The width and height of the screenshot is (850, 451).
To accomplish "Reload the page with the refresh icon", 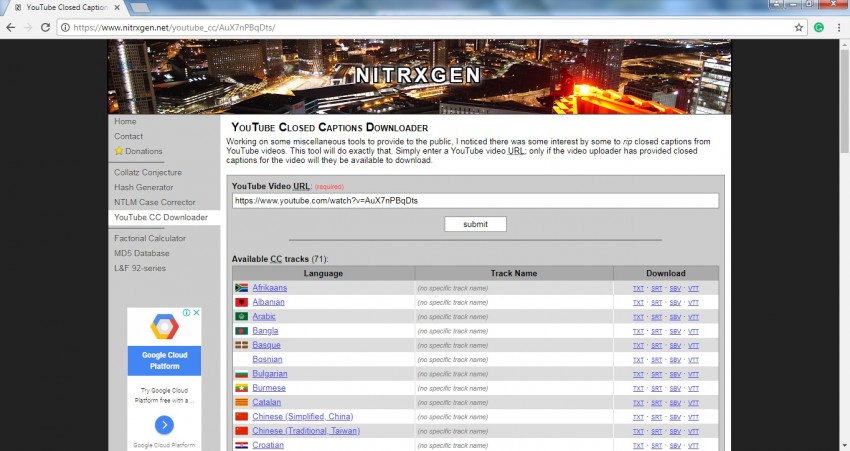I will pos(46,27).
